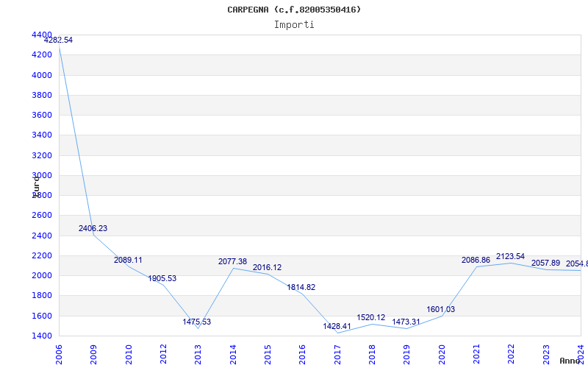Screen dimensions: 588x368
Task: Click the y-axis value 1400
Action: click(42, 336)
